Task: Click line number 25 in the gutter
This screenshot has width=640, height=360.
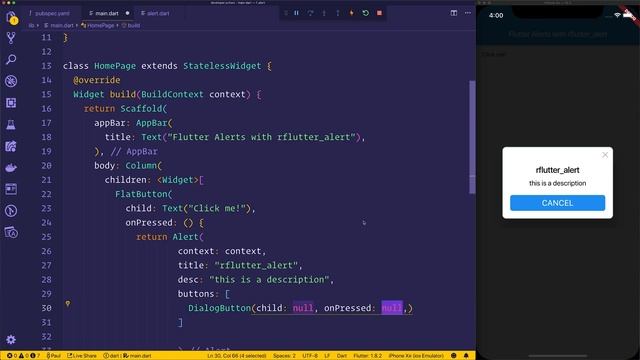Action: [x=46, y=237]
